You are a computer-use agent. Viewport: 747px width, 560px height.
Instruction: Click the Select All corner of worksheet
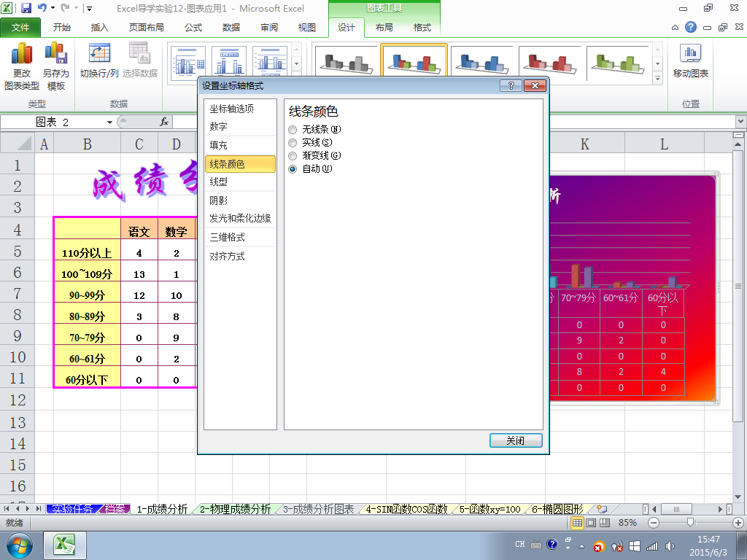coord(18,143)
